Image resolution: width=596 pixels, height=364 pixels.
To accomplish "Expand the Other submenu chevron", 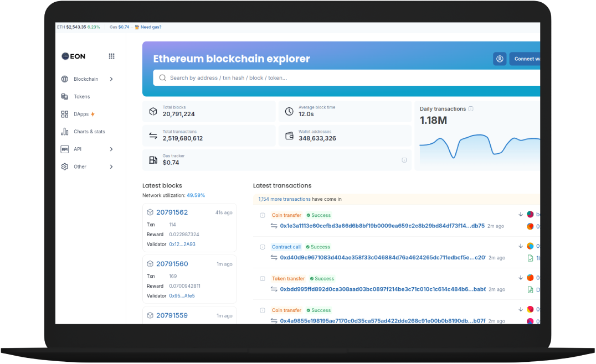I will [111, 167].
